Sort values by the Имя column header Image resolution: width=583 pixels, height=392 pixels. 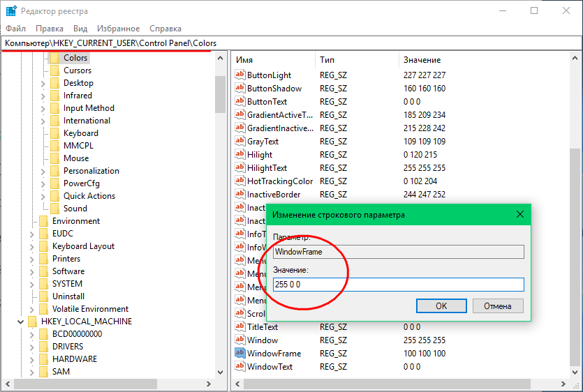point(274,60)
